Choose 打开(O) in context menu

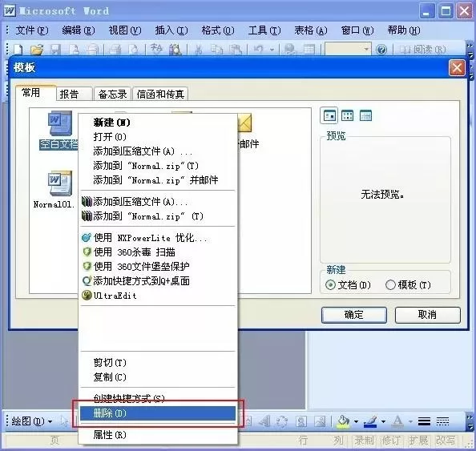tap(158, 137)
